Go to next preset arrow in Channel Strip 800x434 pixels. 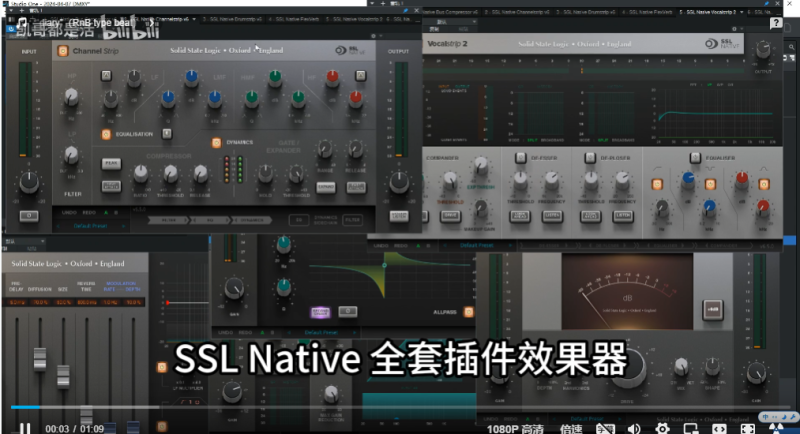click(x=123, y=226)
